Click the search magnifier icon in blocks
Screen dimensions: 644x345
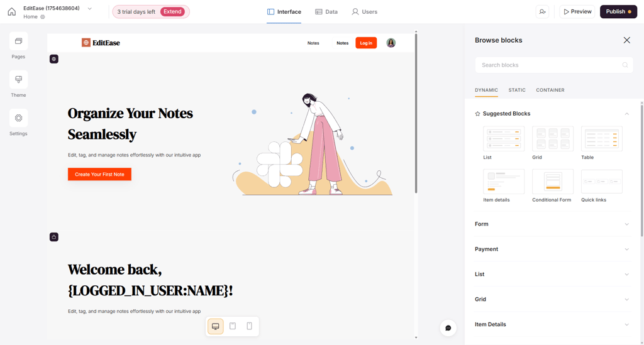coord(625,65)
